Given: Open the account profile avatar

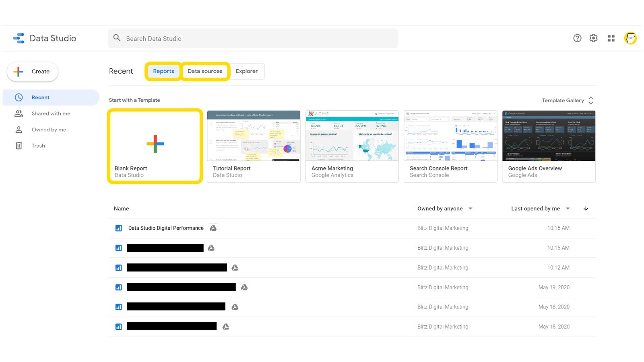Looking at the screenshot, I should [630, 38].
